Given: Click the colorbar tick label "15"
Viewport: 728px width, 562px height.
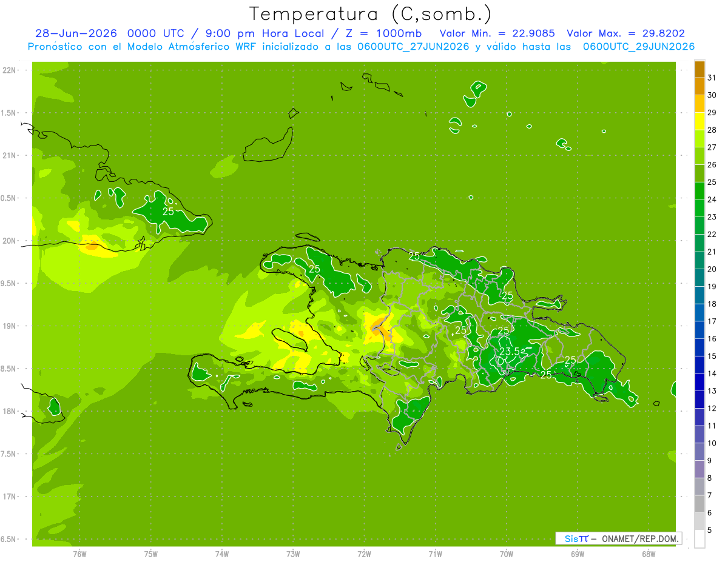Looking at the screenshot, I should pyautogui.click(x=712, y=356).
